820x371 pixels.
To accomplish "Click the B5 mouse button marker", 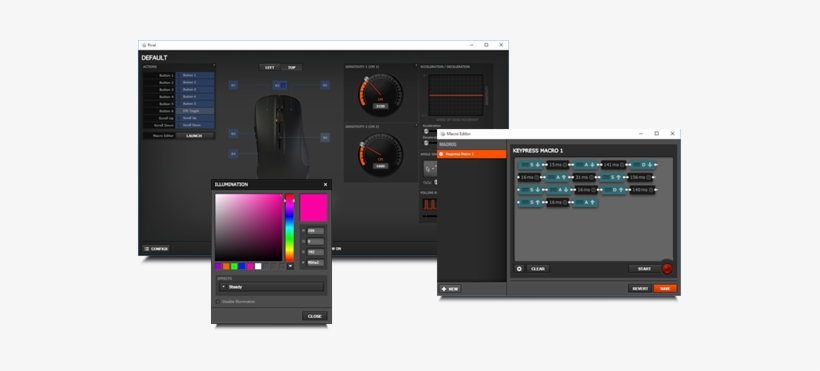I will (233, 133).
